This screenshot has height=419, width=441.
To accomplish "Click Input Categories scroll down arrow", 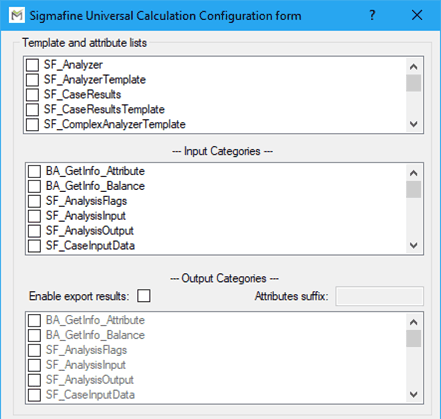I will point(414,245).
